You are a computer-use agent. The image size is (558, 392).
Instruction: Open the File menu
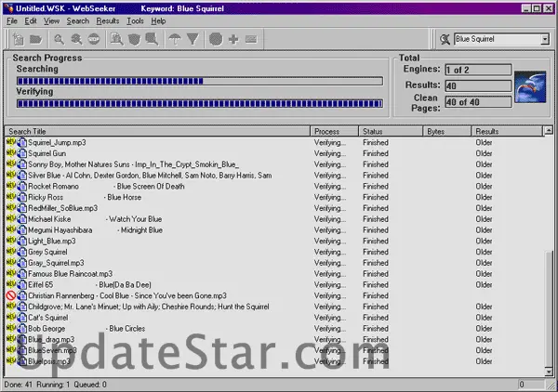tap(12, 21)
